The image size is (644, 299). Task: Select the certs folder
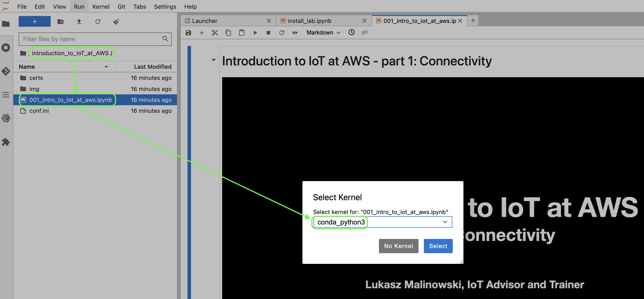(95, 78)
